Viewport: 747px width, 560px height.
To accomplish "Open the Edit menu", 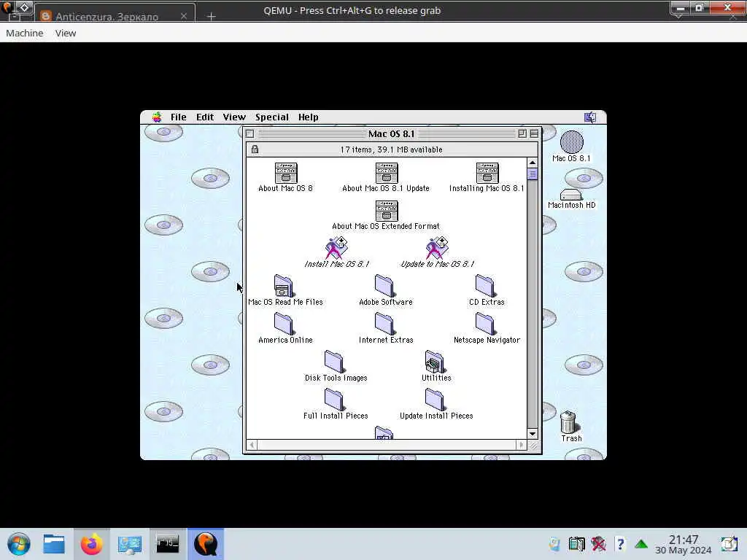I will click(x=205, y=117).
